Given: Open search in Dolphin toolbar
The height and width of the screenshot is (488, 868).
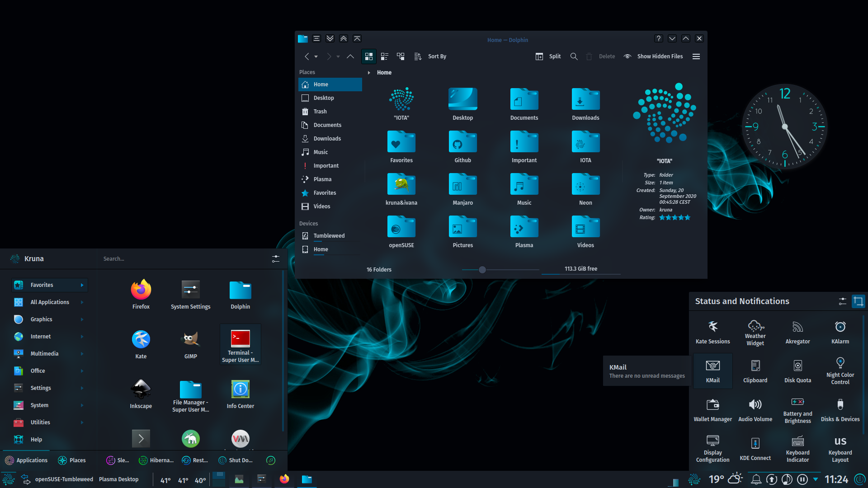Looking at the screenshot, I should (574, 56).
